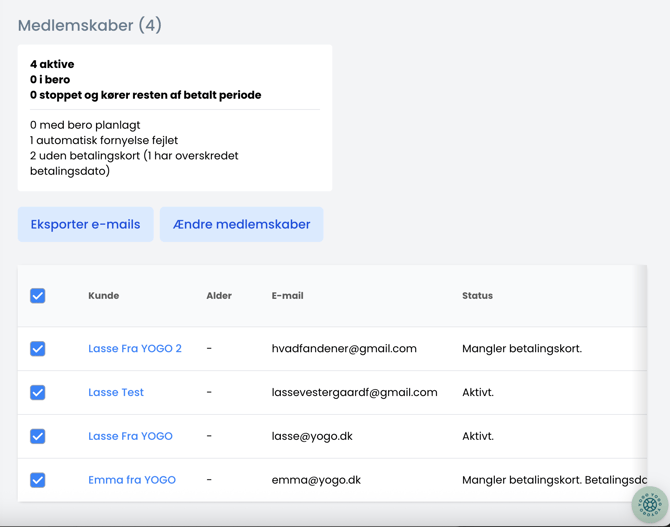
Task: Click the Status column header
Action: tap(477, 296)
